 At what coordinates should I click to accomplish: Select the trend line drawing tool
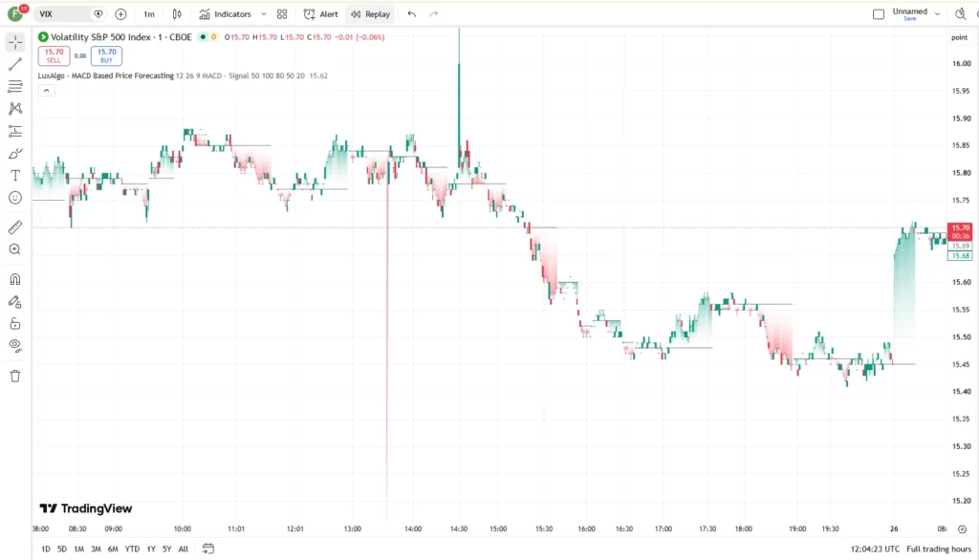tap(15, 64)
